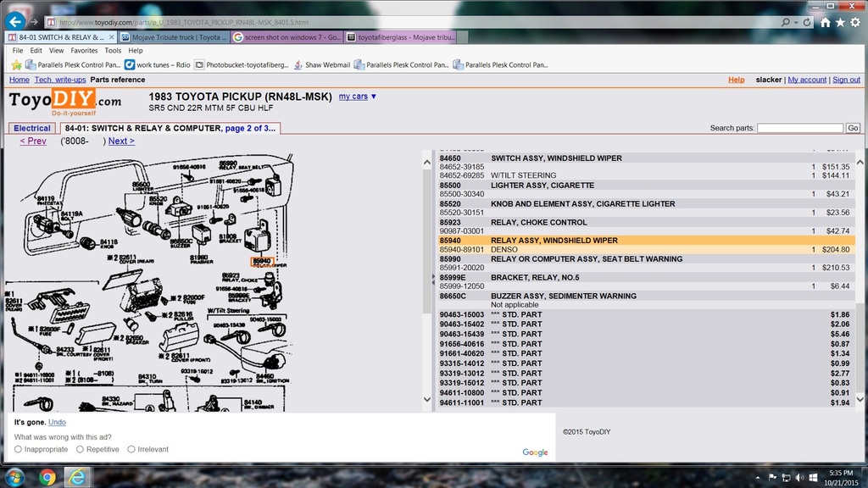
Task: Open the browser Tools gear icon
Action: (855, 22)
